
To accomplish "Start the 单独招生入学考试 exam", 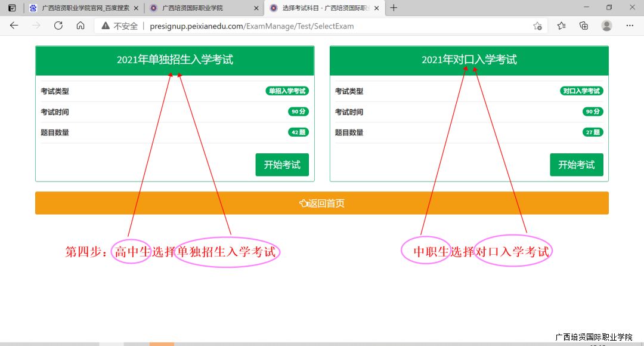I will click(x=282, y=165).
